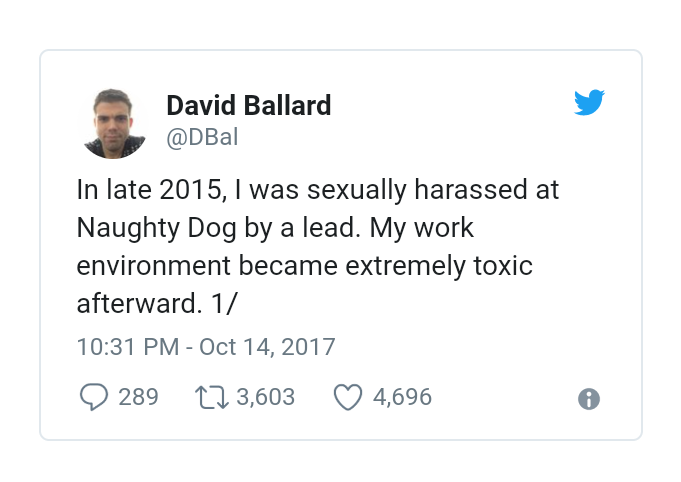
Task: View the 289 replies count
Action: click(x=139, y=397)
